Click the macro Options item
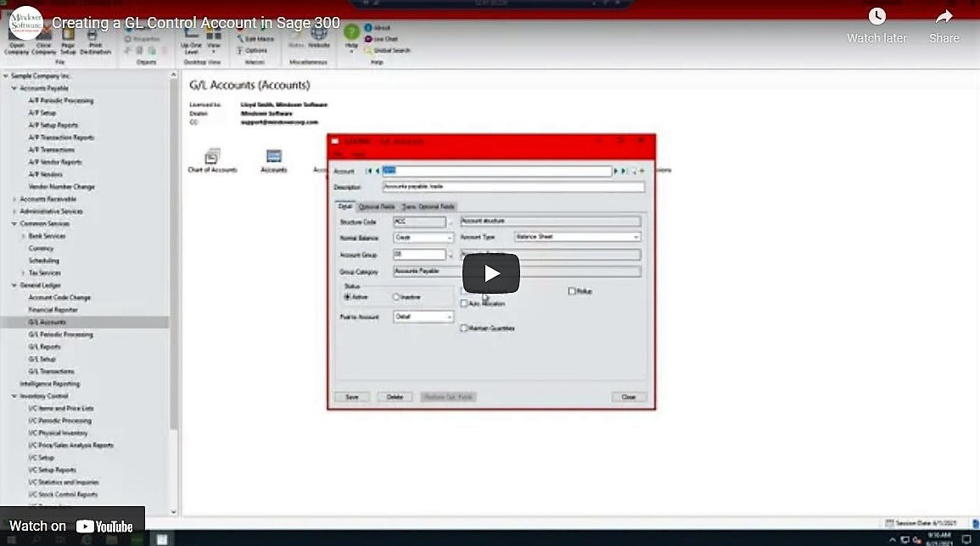This screenshot has width=980, height=546. click(x=252, y=51)
